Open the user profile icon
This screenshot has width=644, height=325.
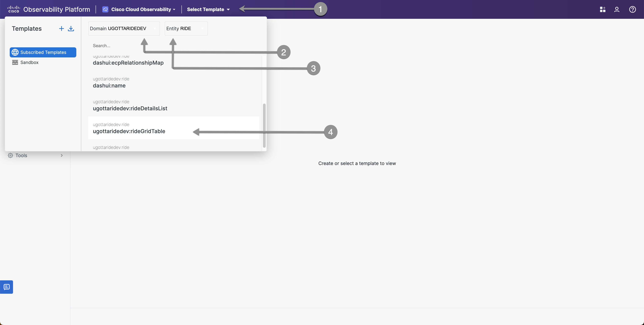coord(617,10)
